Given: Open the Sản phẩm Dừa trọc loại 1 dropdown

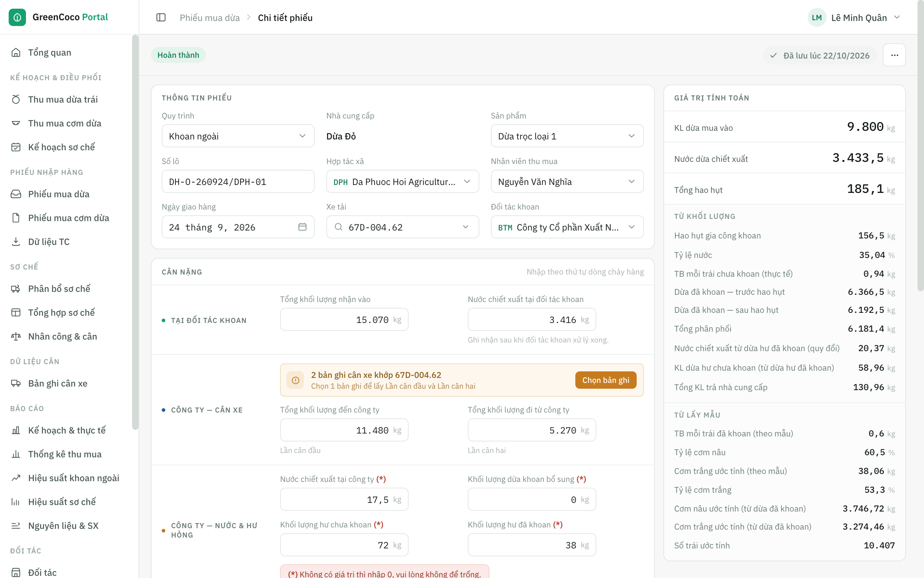Looking at the screenshot, I should coord(567,136).
